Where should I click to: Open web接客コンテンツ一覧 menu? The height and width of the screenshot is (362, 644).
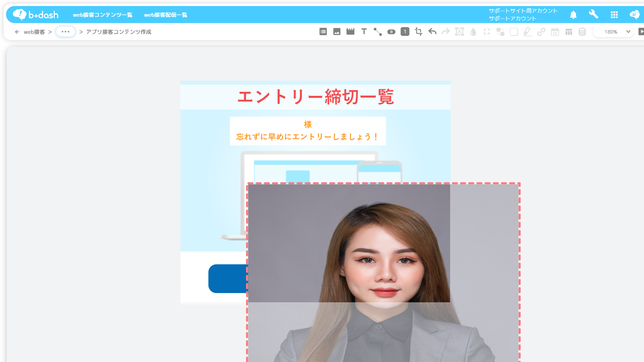click(103, 15)
